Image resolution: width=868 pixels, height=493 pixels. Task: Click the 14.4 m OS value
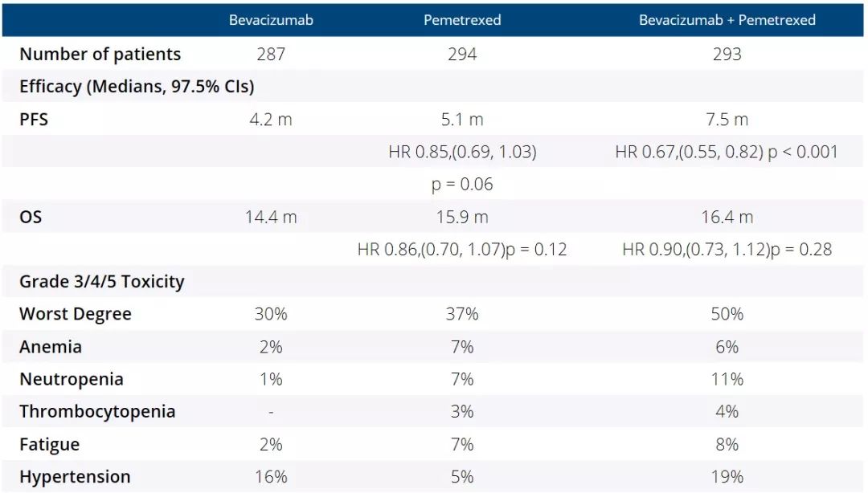click(271, 217)
